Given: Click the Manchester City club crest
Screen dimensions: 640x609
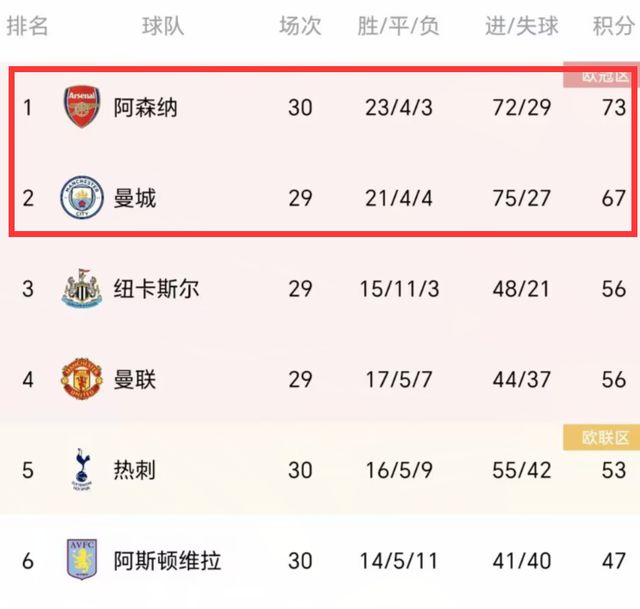Looking at the screenshot, I should 82,197.
